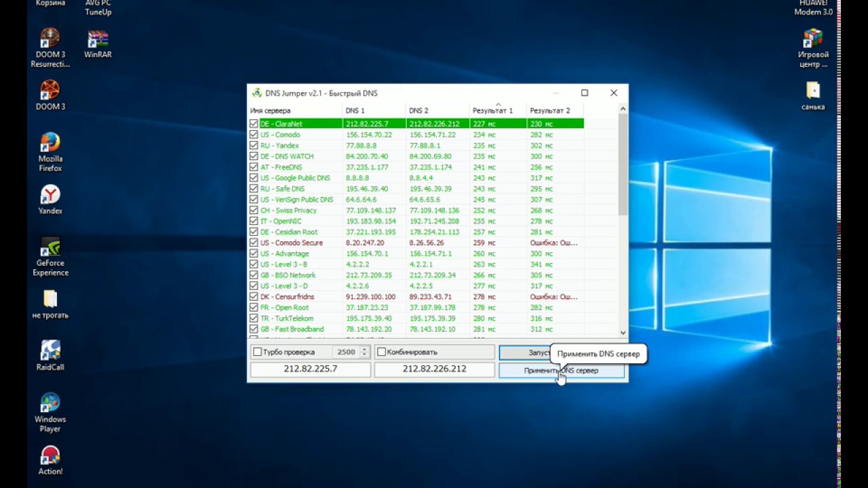Click the Применить DNS сервер button
The image size is (868, 488).
(x=561, y=371)
